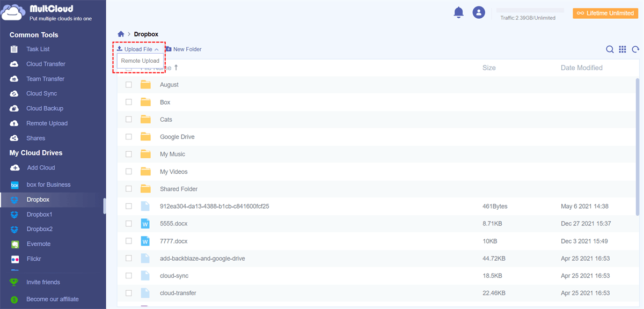The width and height of the screenshot is (644, 309).
Task: Open Cloud Transfer in sidebar
Action: 46,64
